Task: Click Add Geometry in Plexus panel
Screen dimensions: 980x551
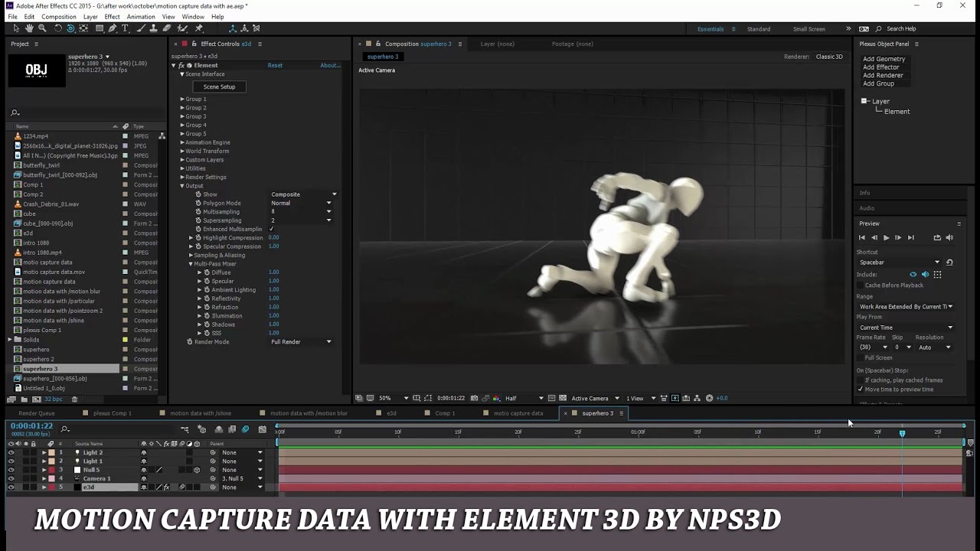Action: tap(884, 59)
